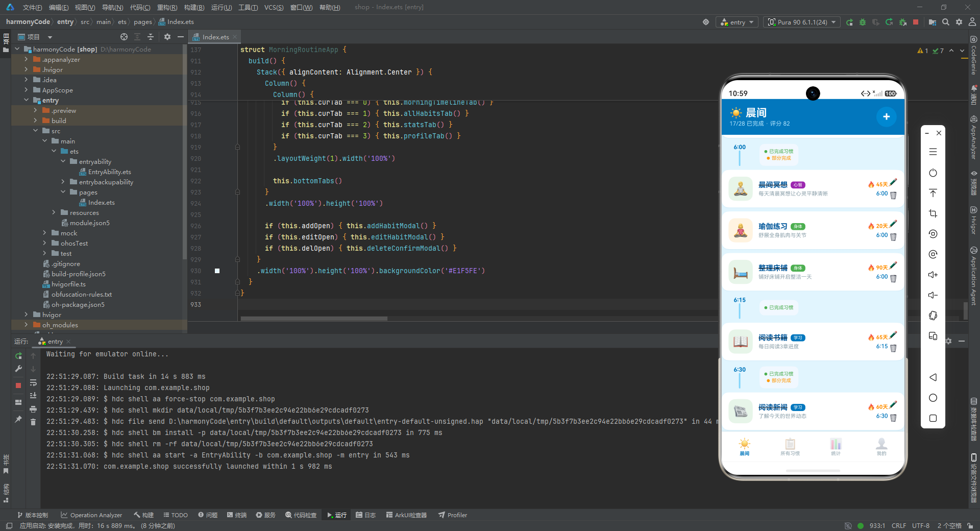Expand the oh_modules folder

pos(26,325)
